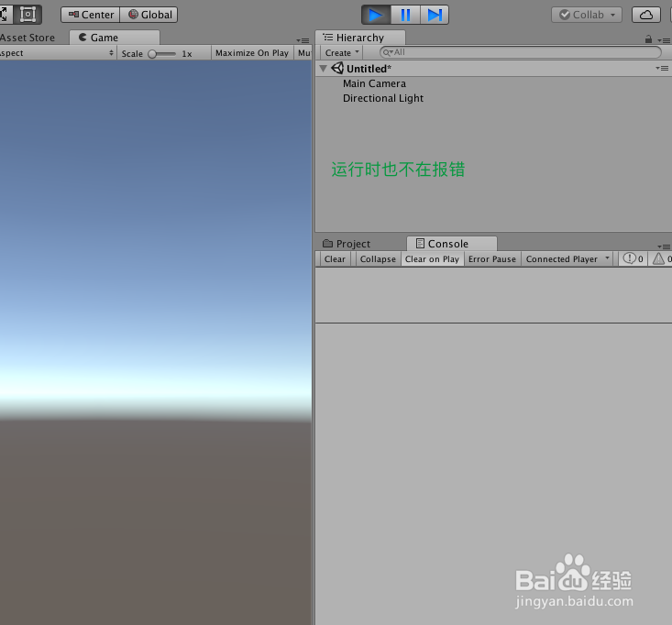Open the Hierarchy Create dropdown
Image resolution: width=672 pixels, height=625 pixels.
(x=342, y=52)
